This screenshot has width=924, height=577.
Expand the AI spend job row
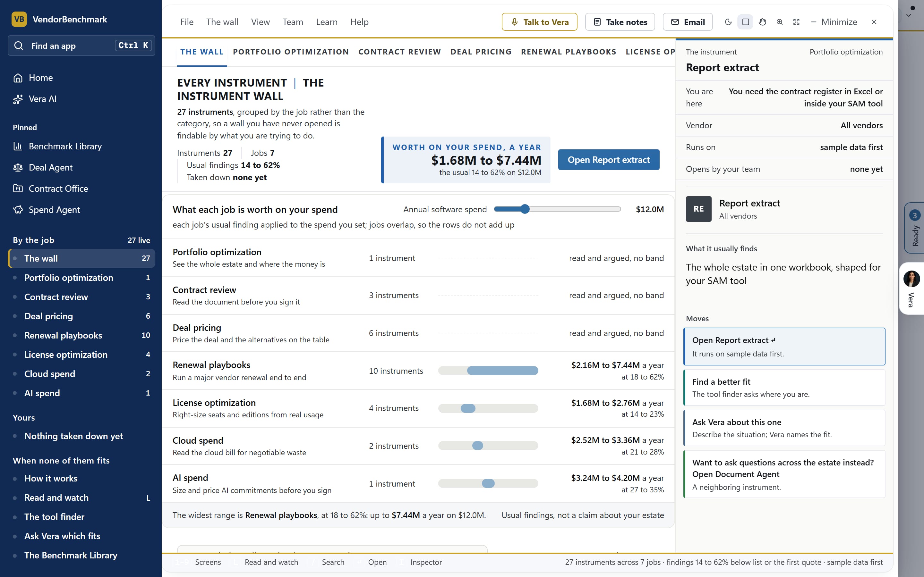[x=418, y=483]
